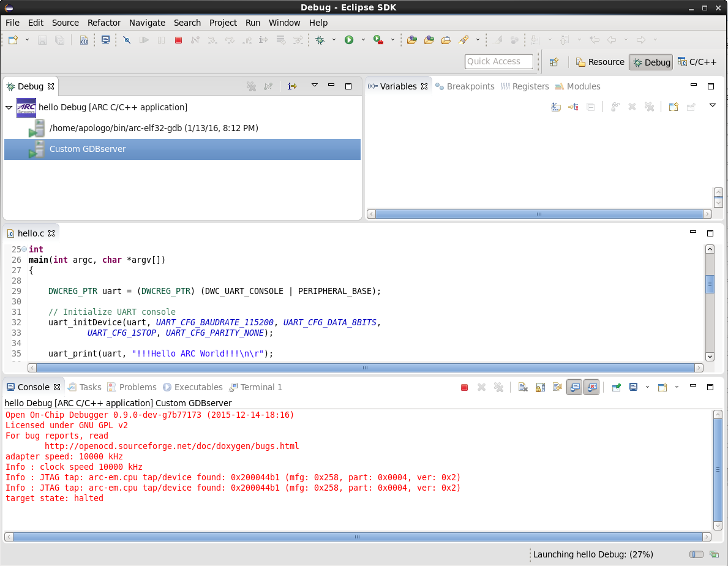Click the launch progress bar in status bar

pos(696,554)
